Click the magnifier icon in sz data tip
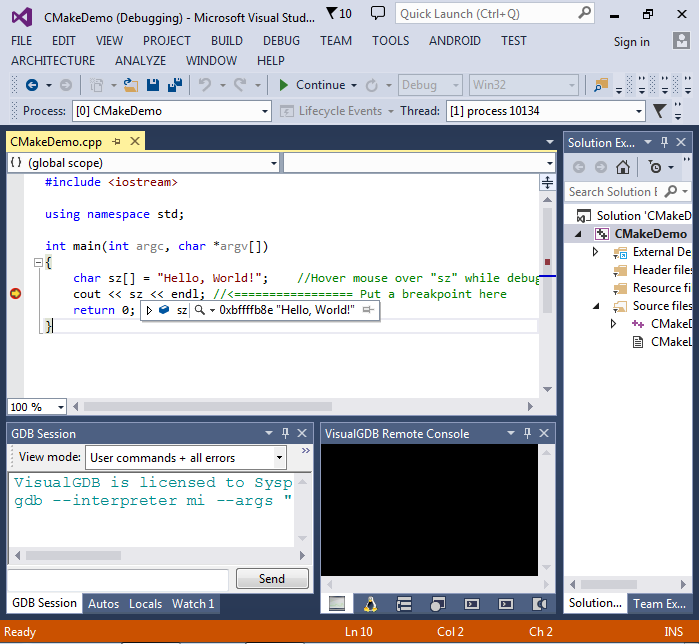Viewport: 699px width, 644px height. (x=200, y=310)
